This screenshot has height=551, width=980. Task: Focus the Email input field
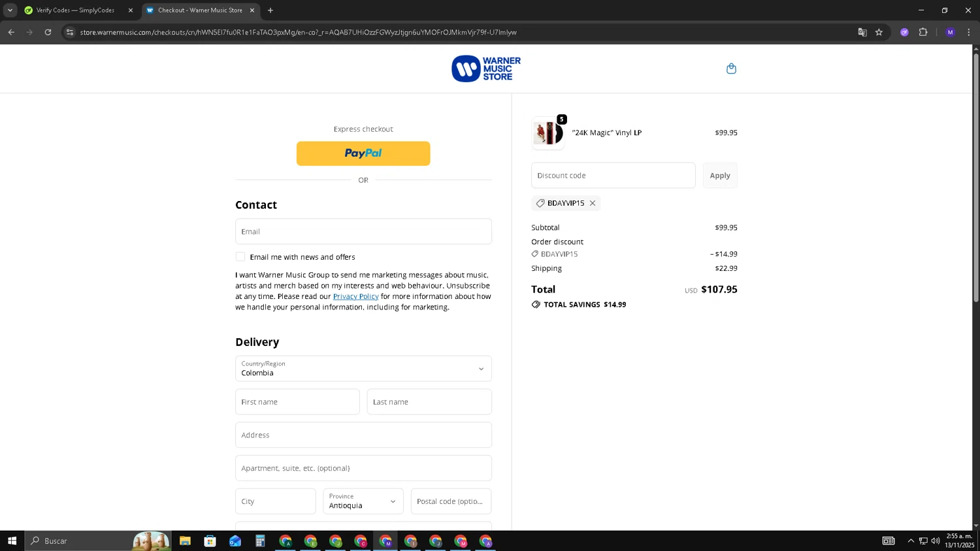(363, 232)
